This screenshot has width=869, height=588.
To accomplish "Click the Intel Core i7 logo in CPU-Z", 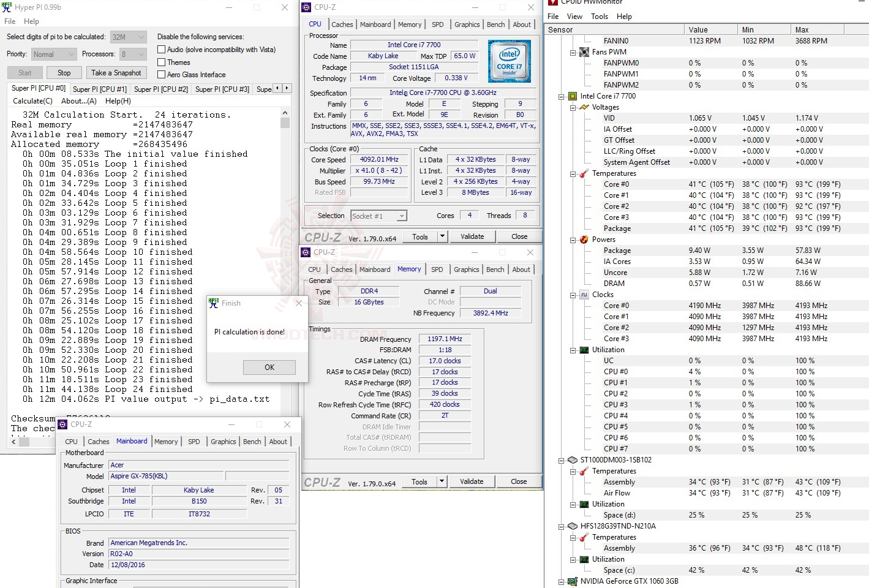I will [510, 61].
